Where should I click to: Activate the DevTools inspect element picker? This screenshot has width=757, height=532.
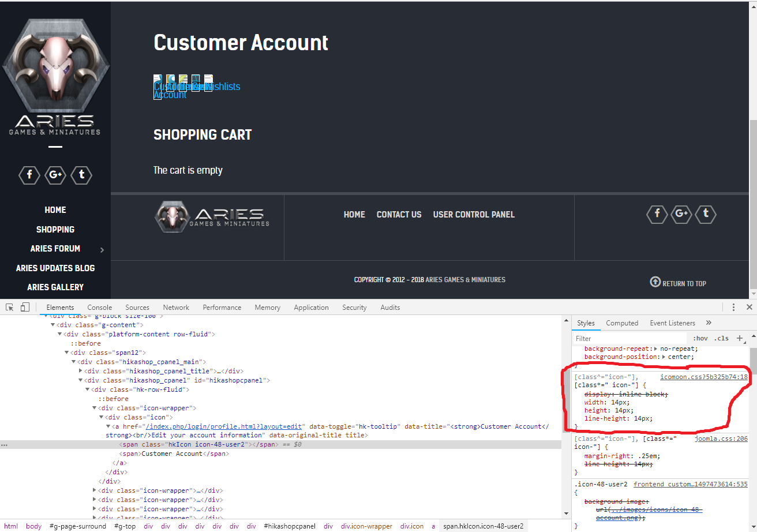pos(10,308)
